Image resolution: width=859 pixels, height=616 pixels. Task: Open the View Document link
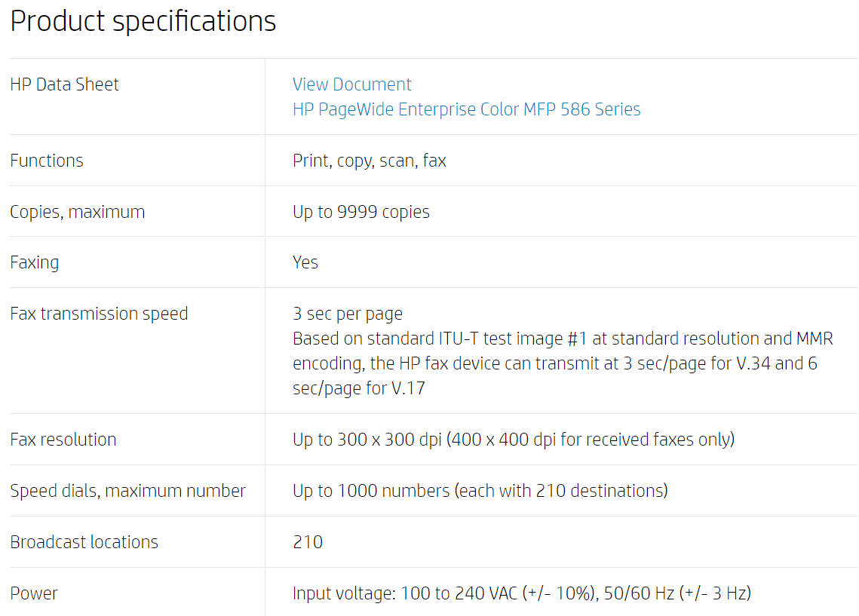tap(351, 84)
